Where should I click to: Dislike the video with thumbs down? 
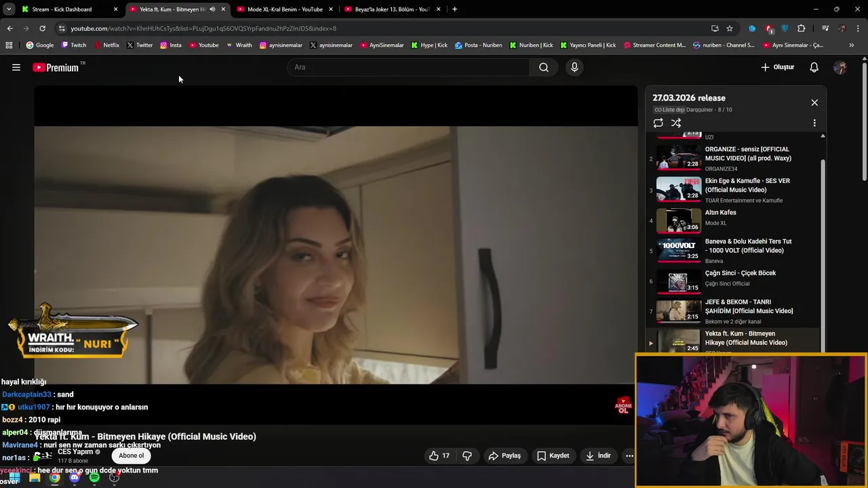tap(467, 455)
